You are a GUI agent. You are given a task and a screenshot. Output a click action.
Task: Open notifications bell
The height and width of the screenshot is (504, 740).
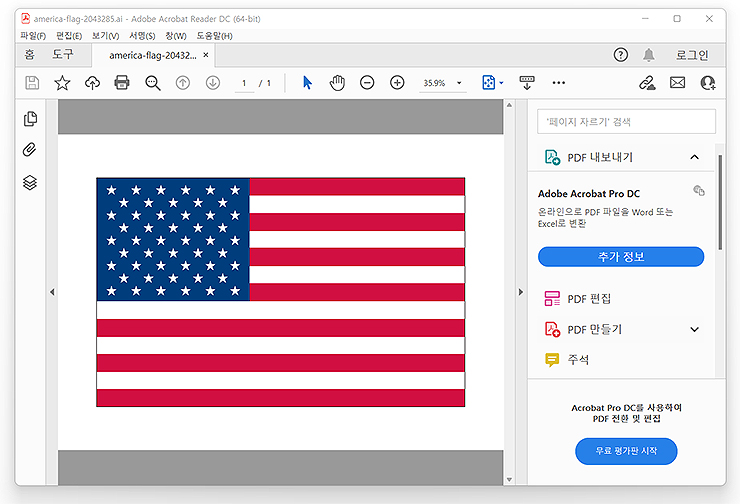(x=649, y=55)
